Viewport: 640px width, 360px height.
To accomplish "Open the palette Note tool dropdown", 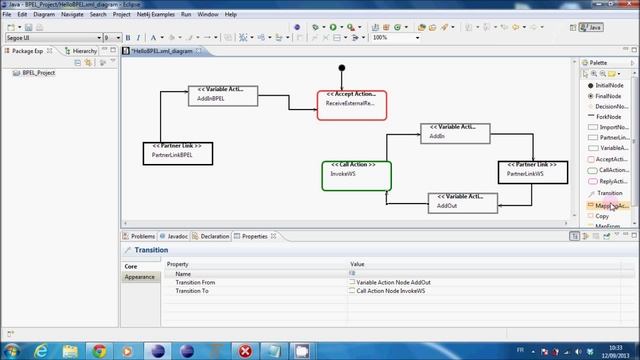I will point(619,74).
